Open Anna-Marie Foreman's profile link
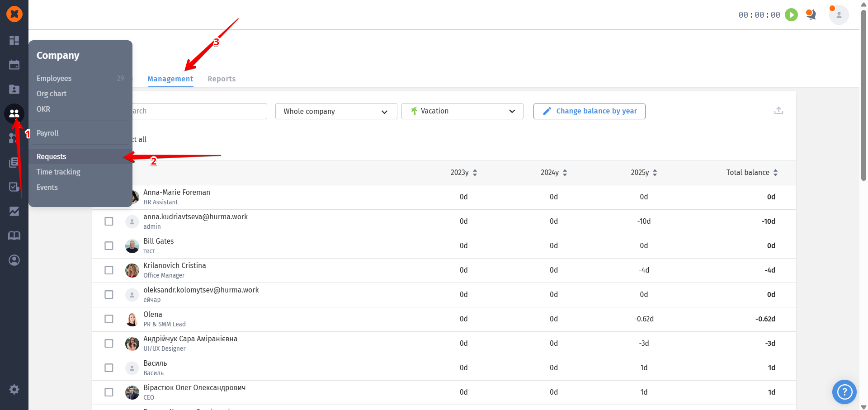This screenshot has width=868, height=410. pyautogui.click(x=177, y=192)
